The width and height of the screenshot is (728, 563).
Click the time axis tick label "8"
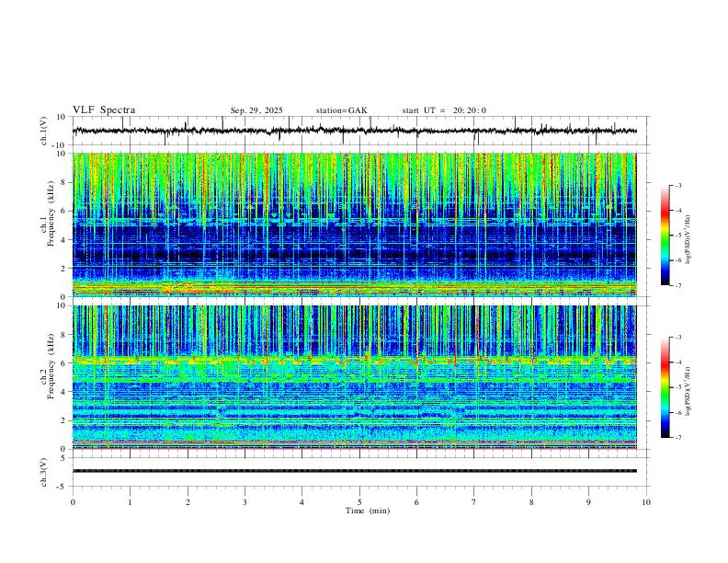tap(531, 502)
